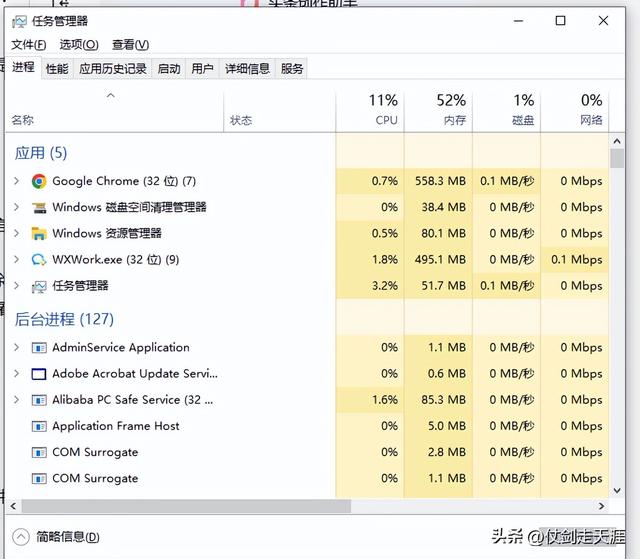640x559 pixels.
Task: Click Chrome's 558.3 MB memory value
Action: (440, 181)
